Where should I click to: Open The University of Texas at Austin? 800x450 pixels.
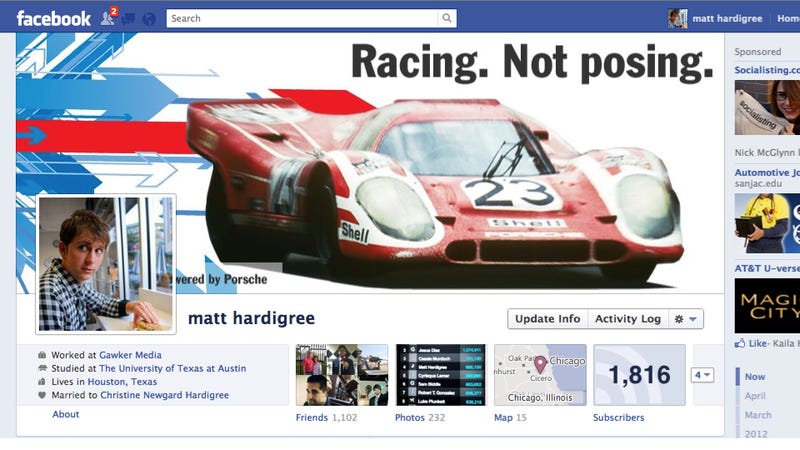(x=172, y=368)
